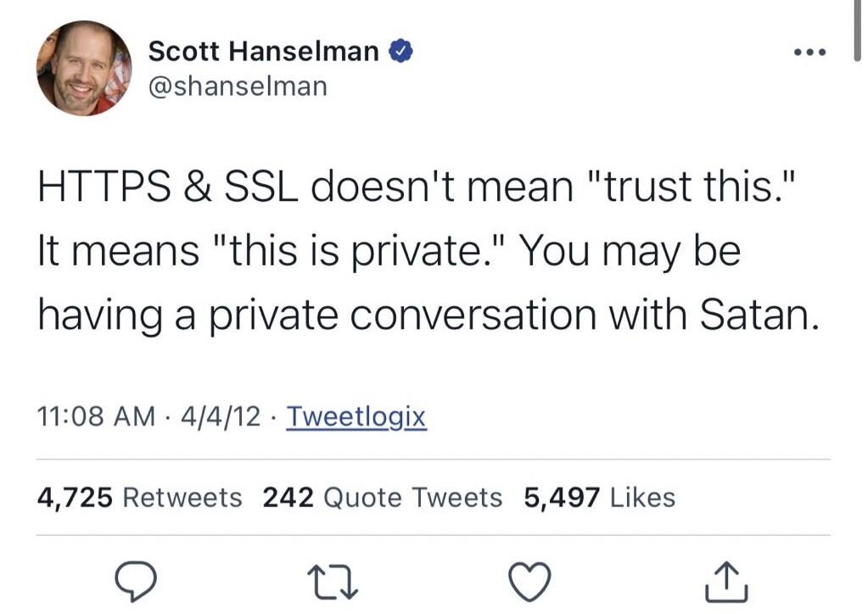View the 5,497 Likes list
868x614 pixels.
point(600,497)
